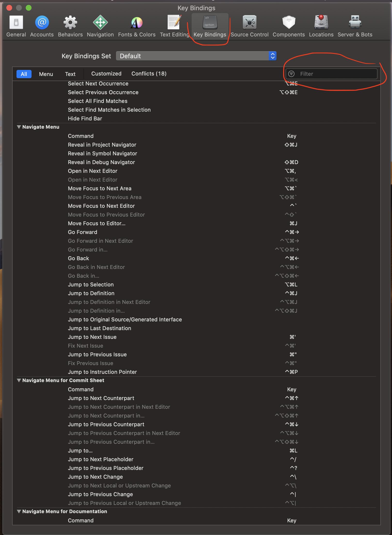392x535 pixels.
Task: Open Source Control preferences icon
Action: point(249,22)
